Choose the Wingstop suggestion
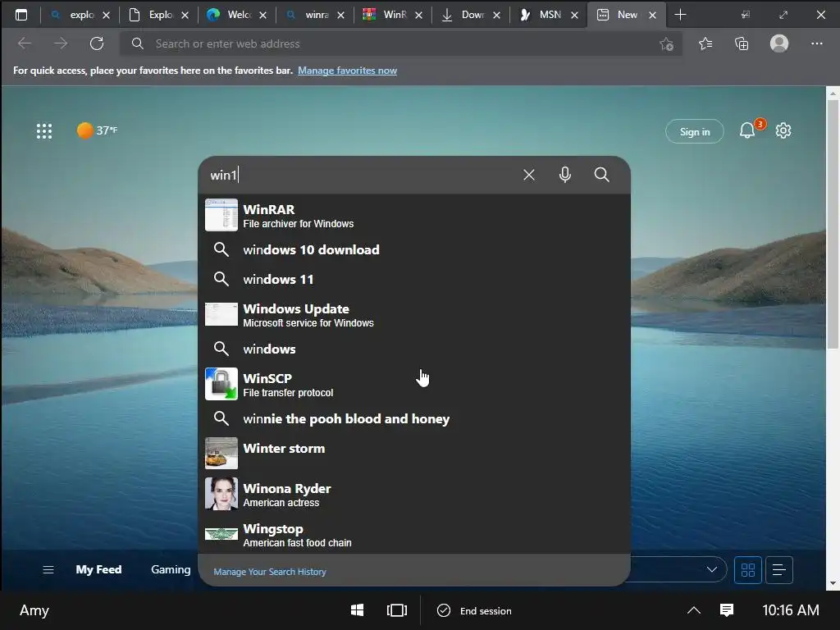Viewport: 840px width, 630px height. pos(414,534)
